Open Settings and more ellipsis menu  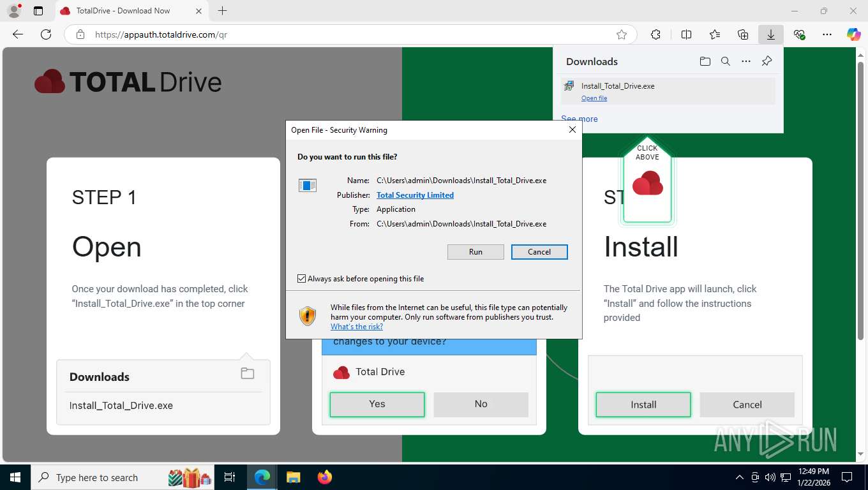tap(827, 34)
